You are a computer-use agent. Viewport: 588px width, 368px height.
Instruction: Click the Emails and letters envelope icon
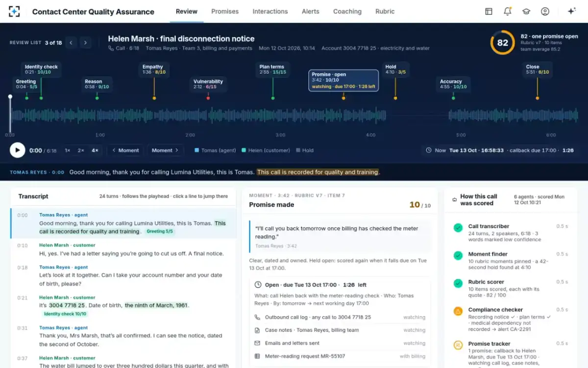(x=258, y=343)
